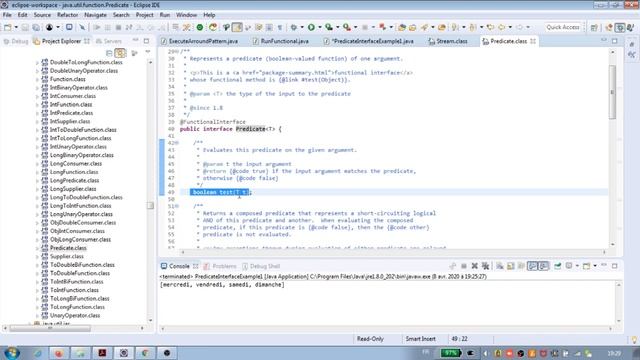Open External Tools dropdown arrow
The height and width of the screenshot is (360, 640).
(x=355, y=27)
